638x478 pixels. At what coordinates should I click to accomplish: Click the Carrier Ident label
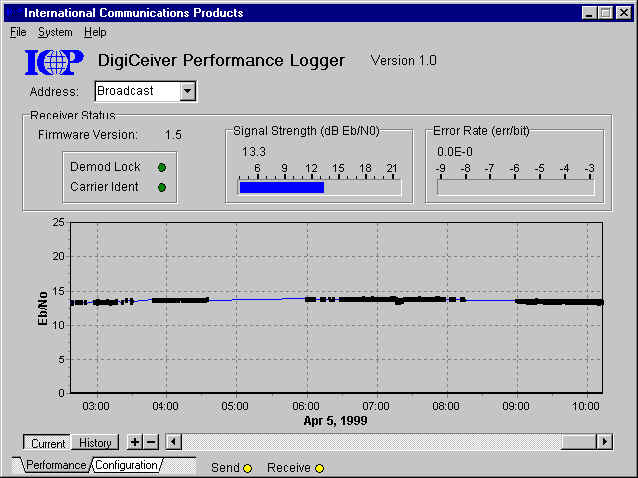(x=104, y=187)
